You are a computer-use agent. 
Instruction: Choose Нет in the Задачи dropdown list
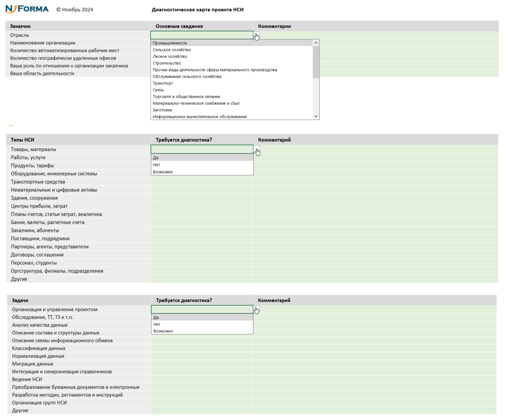tap(202, 325)
